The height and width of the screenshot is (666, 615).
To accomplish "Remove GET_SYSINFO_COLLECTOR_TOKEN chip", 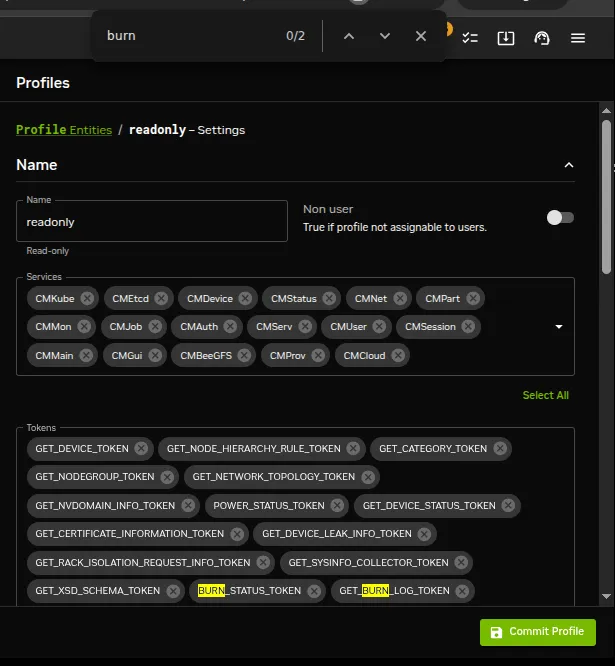I will click(x=461, y=562).
